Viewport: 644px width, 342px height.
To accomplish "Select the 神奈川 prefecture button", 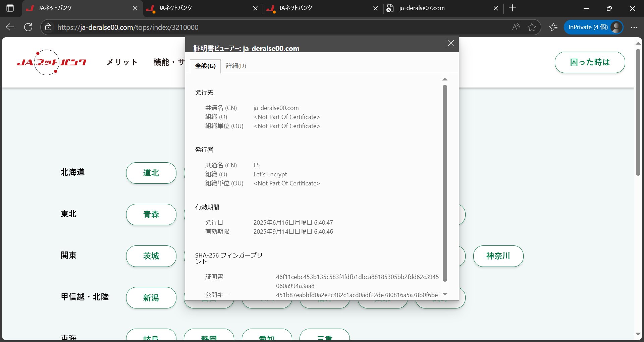I will tap(498, 256).
